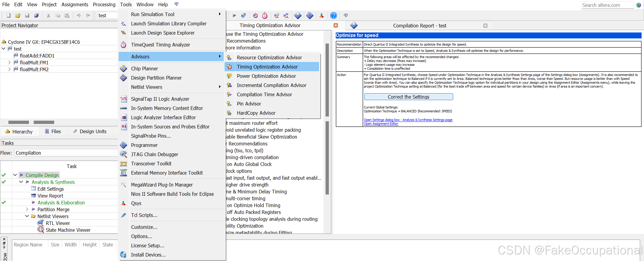This screenshot has height=261, width=644.
Task: Click the JTAG Chain Debugger magnifier icon
Action: pyautogui.click(x=123, y=154)
